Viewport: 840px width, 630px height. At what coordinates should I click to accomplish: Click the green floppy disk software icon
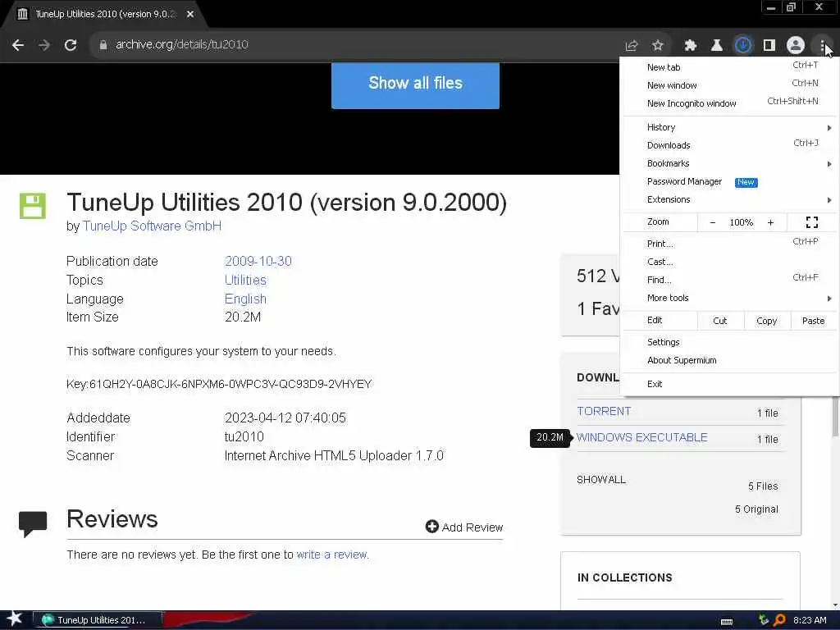click(x=33, y=206)
